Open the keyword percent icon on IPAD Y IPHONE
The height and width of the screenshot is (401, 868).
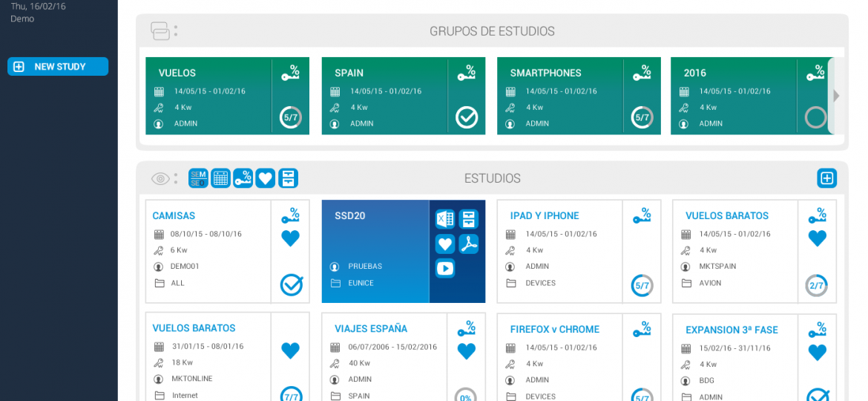coord(642,215)
